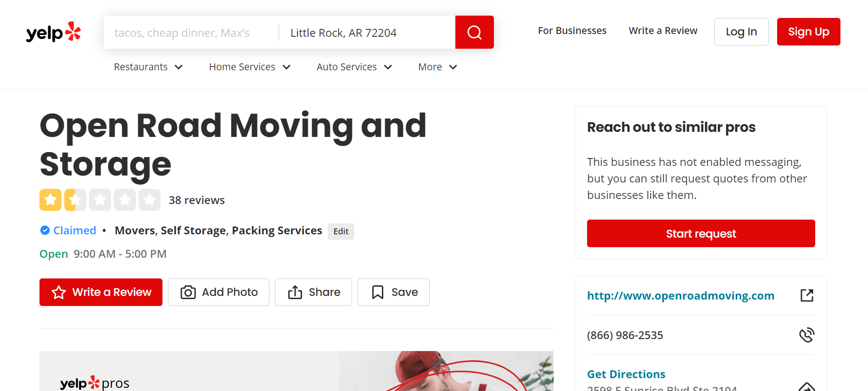Click the red search magnifier button
The height and width of the screenshot is (391, 868).
coord(474,32)
